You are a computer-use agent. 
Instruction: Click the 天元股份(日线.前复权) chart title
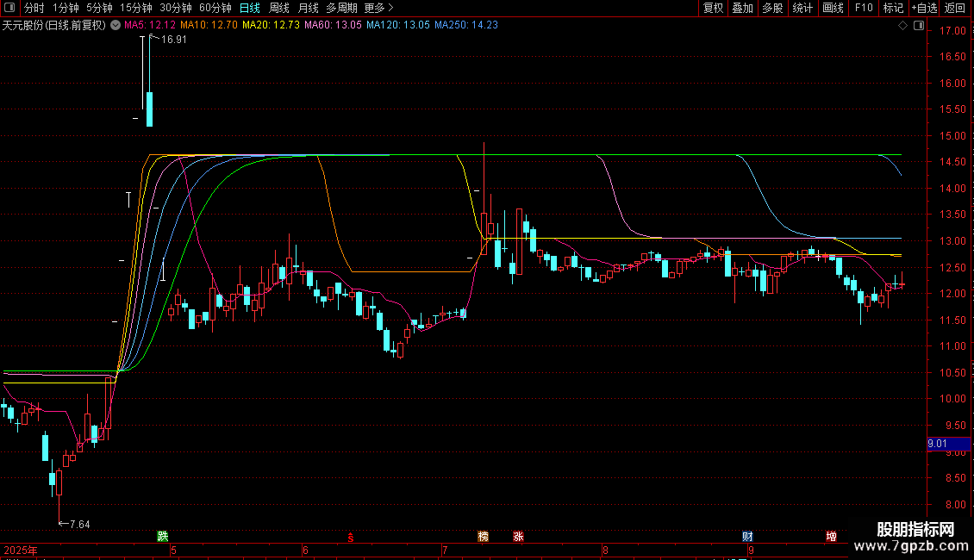54,26
